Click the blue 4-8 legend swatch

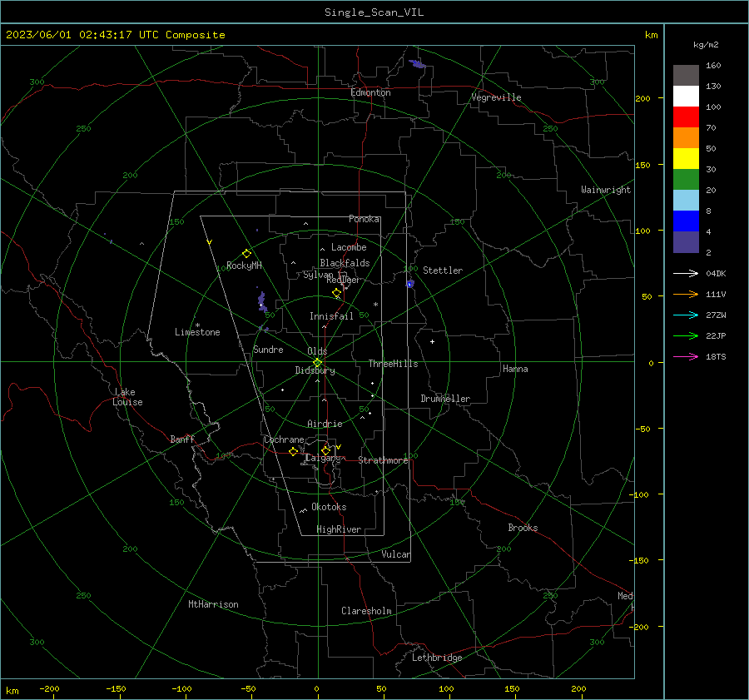686,221
